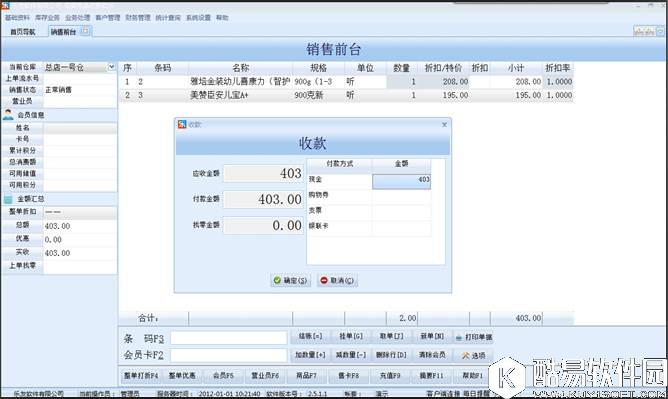This screenshot has height=399, width=668.
Task: Click the 现金 amount cell showing 403
Action: click(401, 181)
